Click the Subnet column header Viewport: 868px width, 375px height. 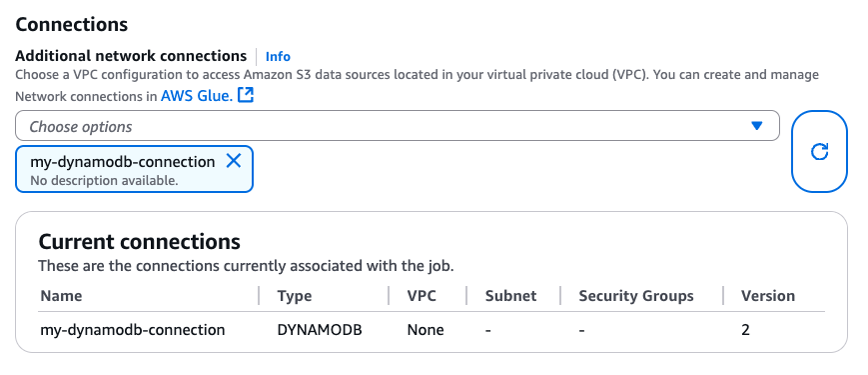click(511, 296)
